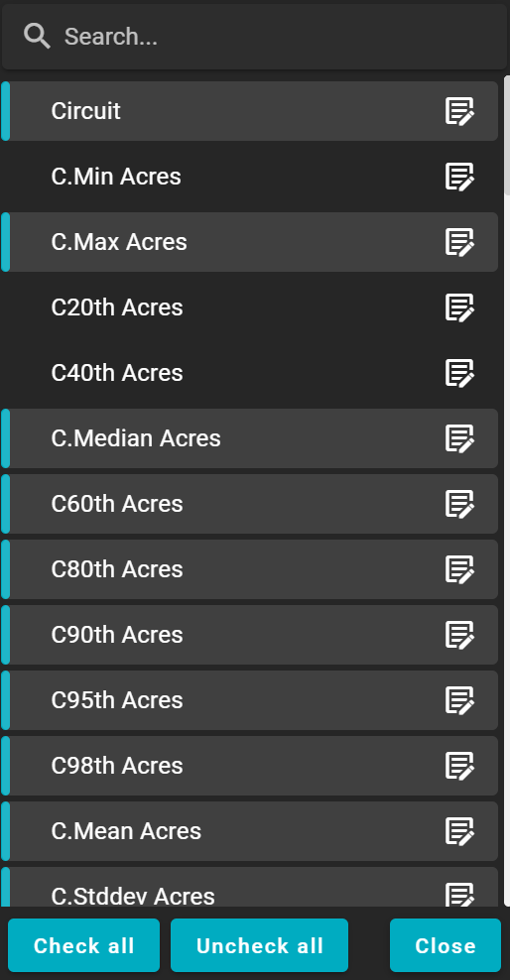Open the edit icon for Circuit

tap(459, 111)
